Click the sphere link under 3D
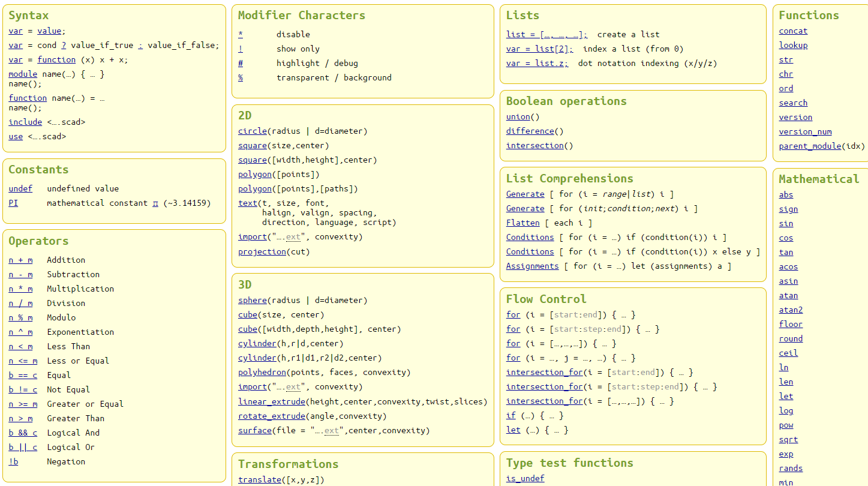Screen dimensions: 868x486 tap(252, 301)
